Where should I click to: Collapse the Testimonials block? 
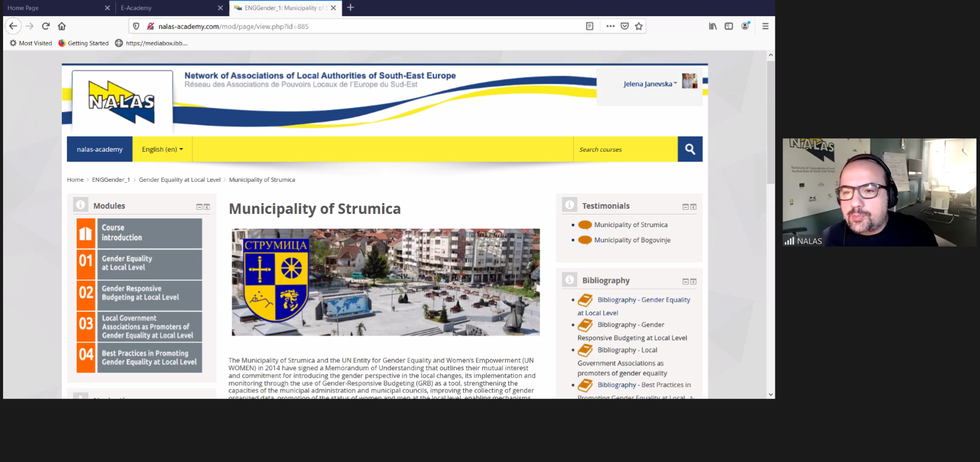pyautogui.click(x=686, y=207)
